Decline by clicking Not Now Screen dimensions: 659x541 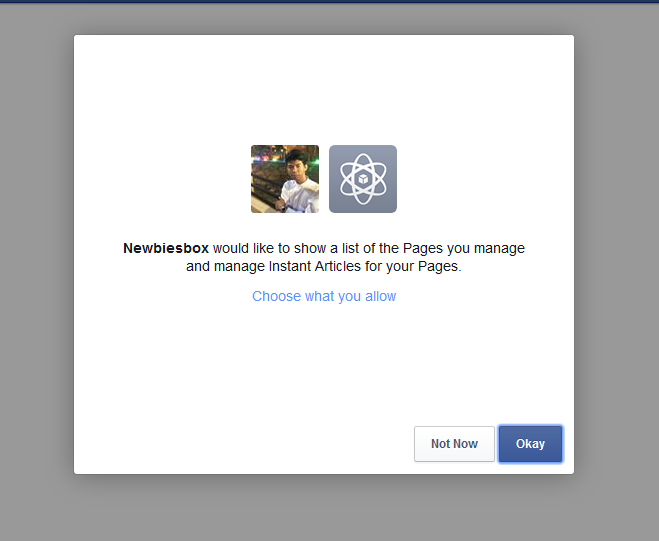point(454,444)
